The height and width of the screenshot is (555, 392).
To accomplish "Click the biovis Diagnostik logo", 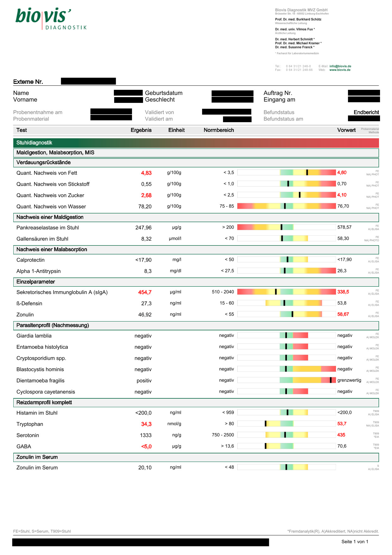I will [51, 18].
